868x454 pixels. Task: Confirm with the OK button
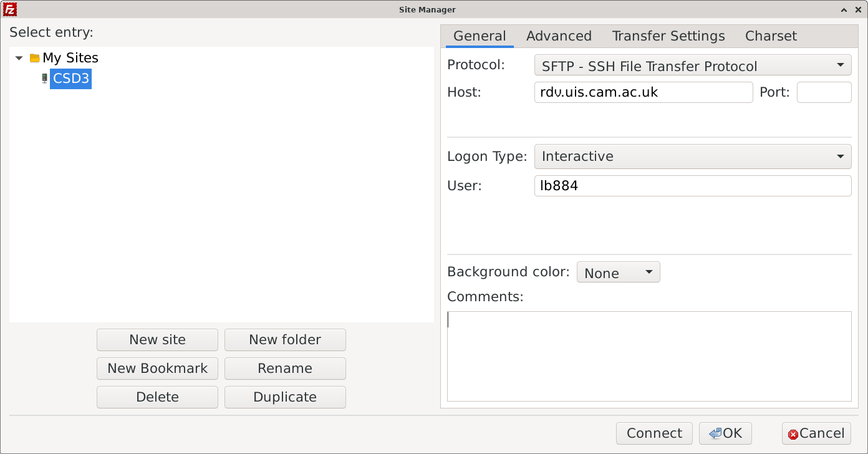tap(725, 433)
